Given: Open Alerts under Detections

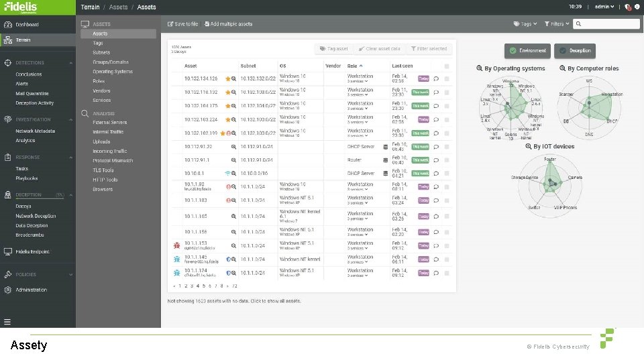Looking at the screenshot, I should point(21,84).
